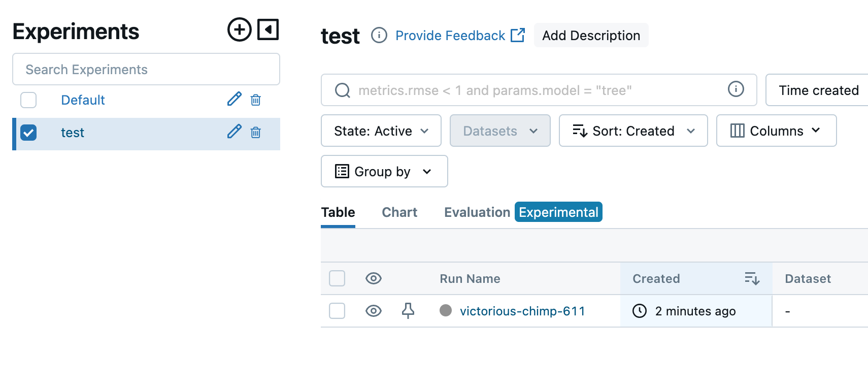Open the Evaluation tab
868x387 pixels.
pos(477,212)
